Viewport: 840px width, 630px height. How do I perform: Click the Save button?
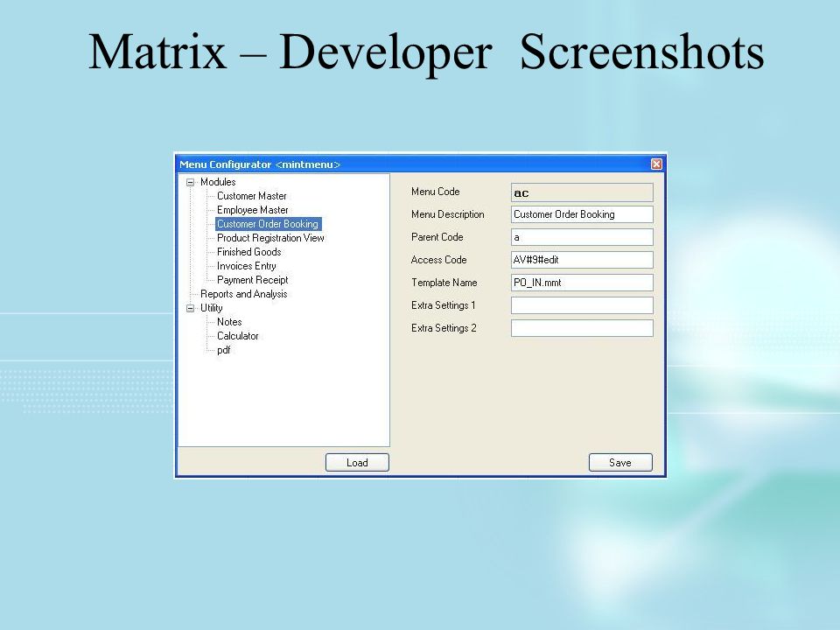(620, 462)
